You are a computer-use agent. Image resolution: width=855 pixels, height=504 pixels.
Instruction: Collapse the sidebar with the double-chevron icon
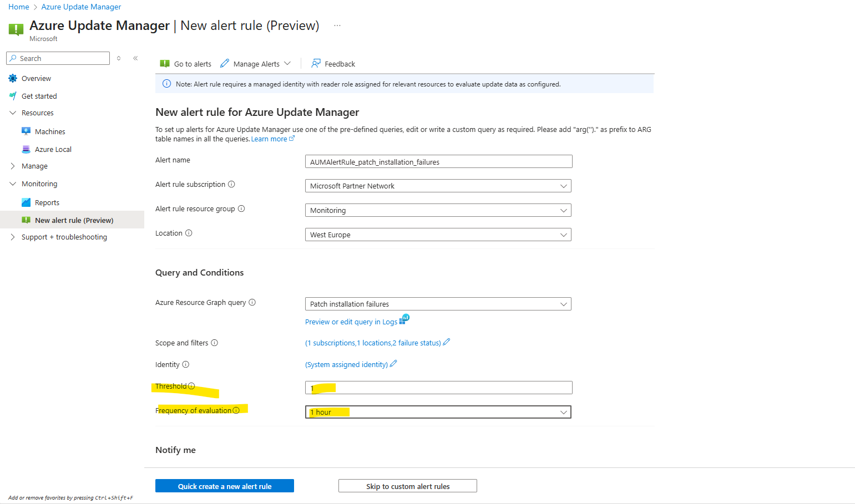[135, 58]
